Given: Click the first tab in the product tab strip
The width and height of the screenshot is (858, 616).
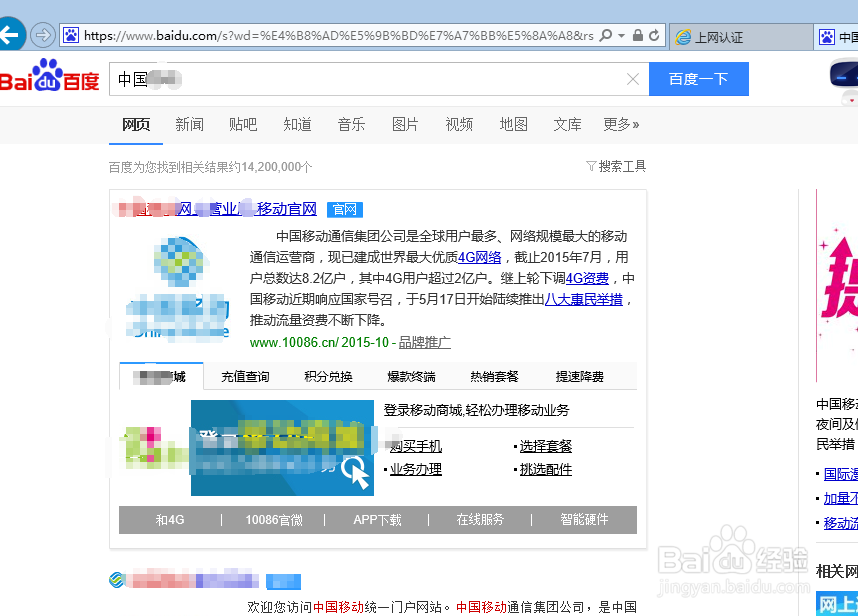Looking at the screenshot, I should tap(161, 376).
